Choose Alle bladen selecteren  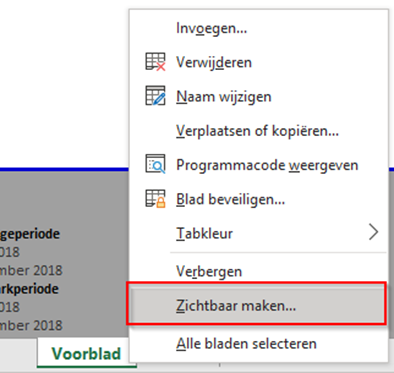click(246, 344)
